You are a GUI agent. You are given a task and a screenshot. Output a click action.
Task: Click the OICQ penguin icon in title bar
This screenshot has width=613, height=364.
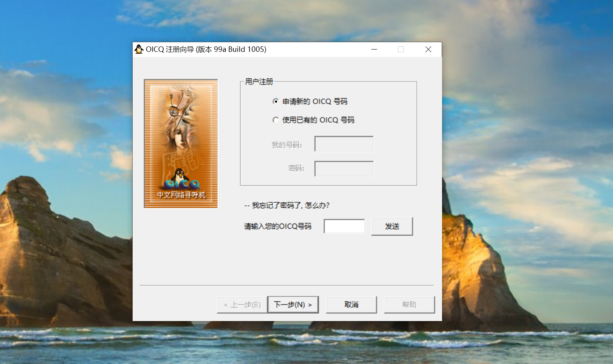click(139, 49)
